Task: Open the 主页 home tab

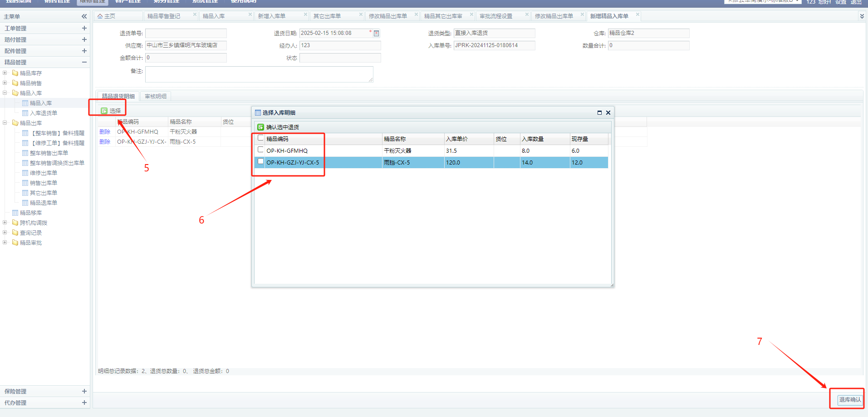Action: pyautogui.click(x=107, y=16)
